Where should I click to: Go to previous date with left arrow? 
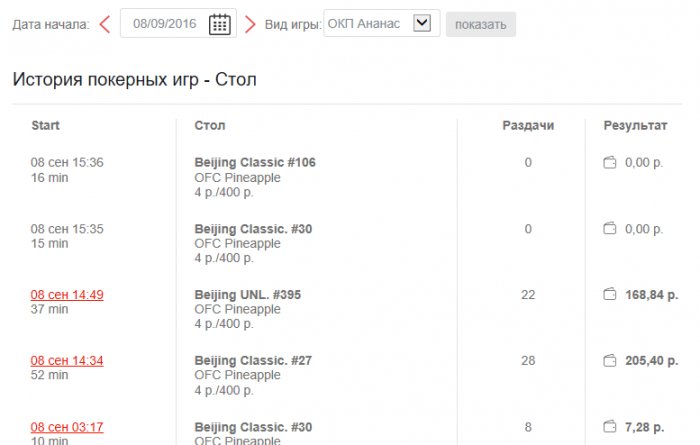pos(105,24)
